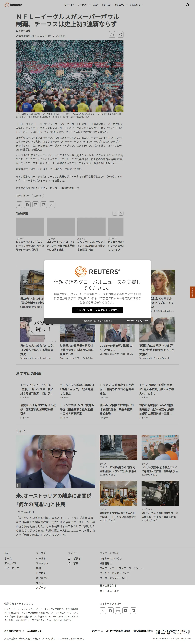Follow Reuters on LinkedIn in footer
The width and height of the screenshot is (195, 644).
click(x=133, y=610)
